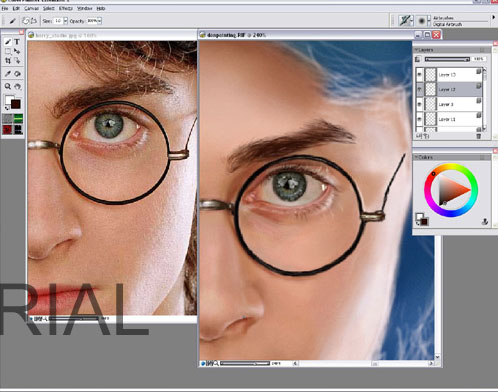This screenshot has width=498, height=392.
Task: Select the third layer row in Layers
Action: 448,104
